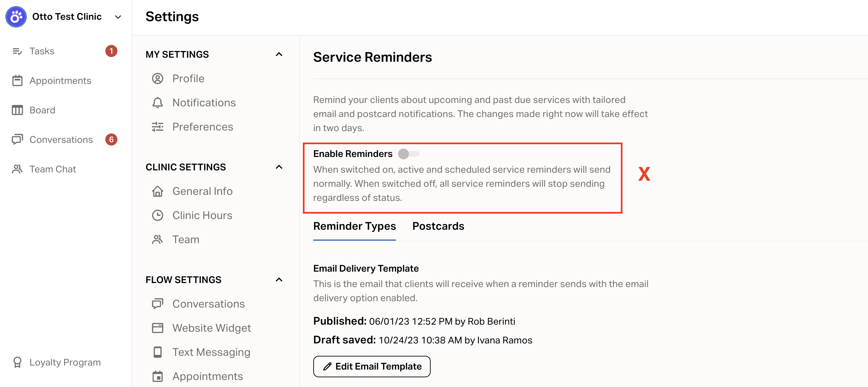Switch to the Postcards tab
The image size is (868, 387).
pyautogui.click(x=438, y=226)
